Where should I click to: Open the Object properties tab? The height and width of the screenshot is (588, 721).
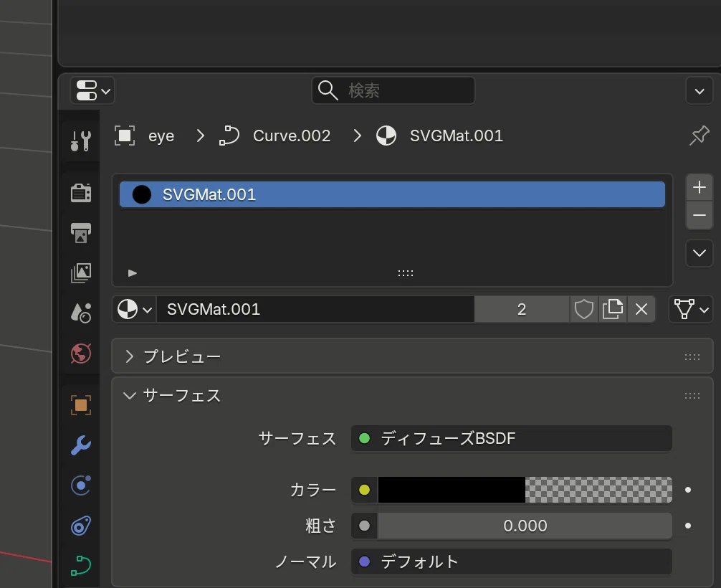(81, 405)
